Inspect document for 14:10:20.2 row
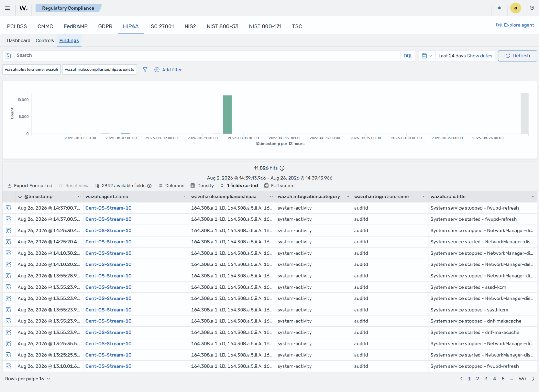The image size is (539, 392). [9, 265]
